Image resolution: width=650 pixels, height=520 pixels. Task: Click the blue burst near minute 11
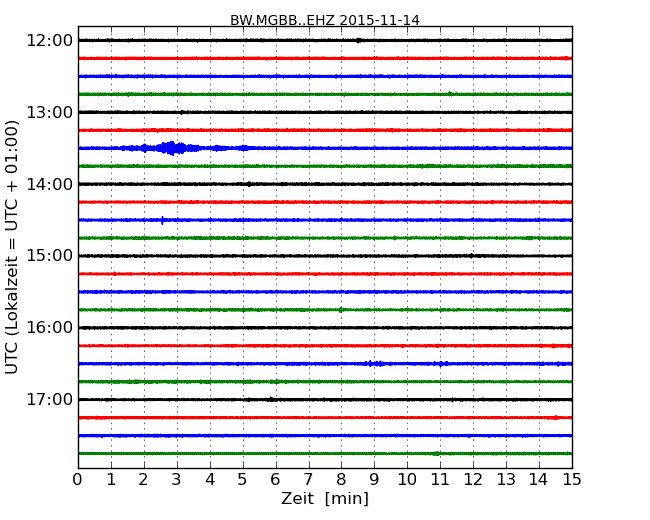441,364
